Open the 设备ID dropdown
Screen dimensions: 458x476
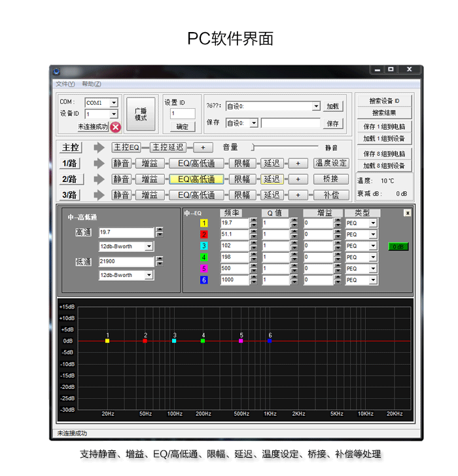point(114,114)
